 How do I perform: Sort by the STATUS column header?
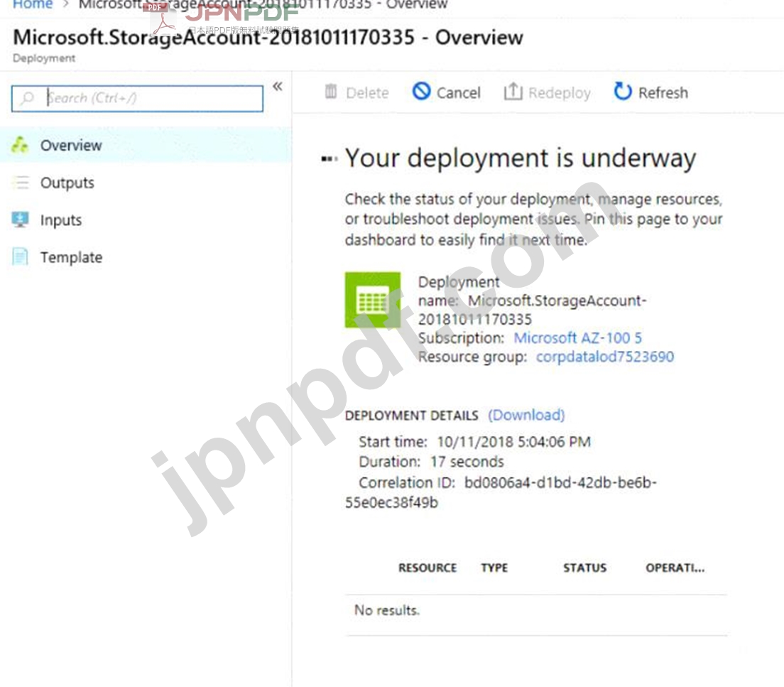(x=585, y=568)
